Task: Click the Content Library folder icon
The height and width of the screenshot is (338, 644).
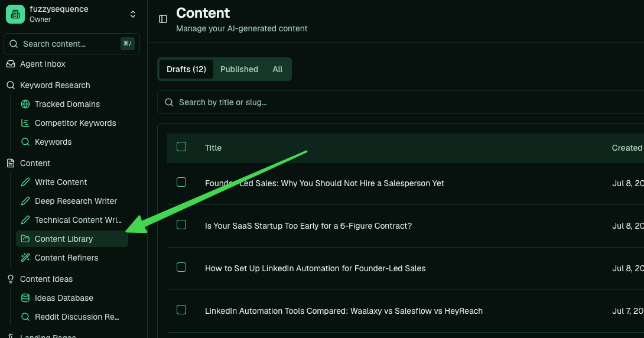Action: click(x=25, y=239)
